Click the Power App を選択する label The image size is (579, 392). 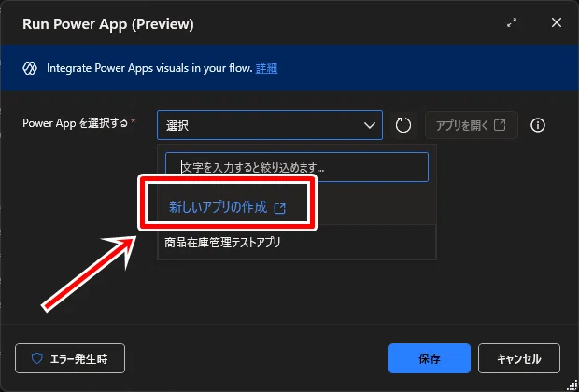tap(76, 123)
